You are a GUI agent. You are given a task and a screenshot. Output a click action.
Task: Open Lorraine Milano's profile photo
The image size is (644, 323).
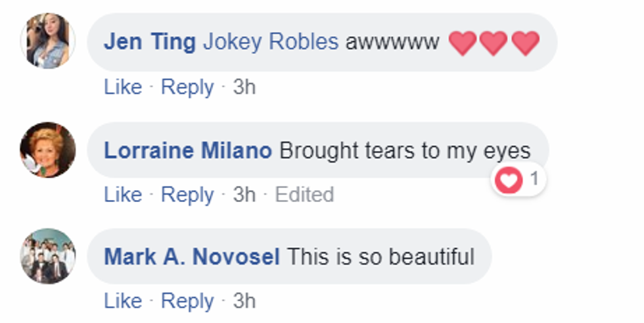coord(48,149)
